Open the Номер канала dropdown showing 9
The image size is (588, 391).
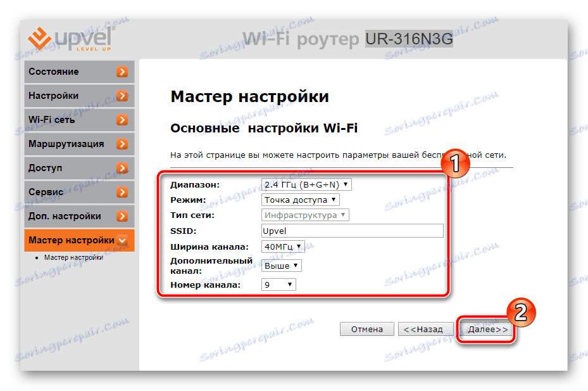click(x=278, y=285)
